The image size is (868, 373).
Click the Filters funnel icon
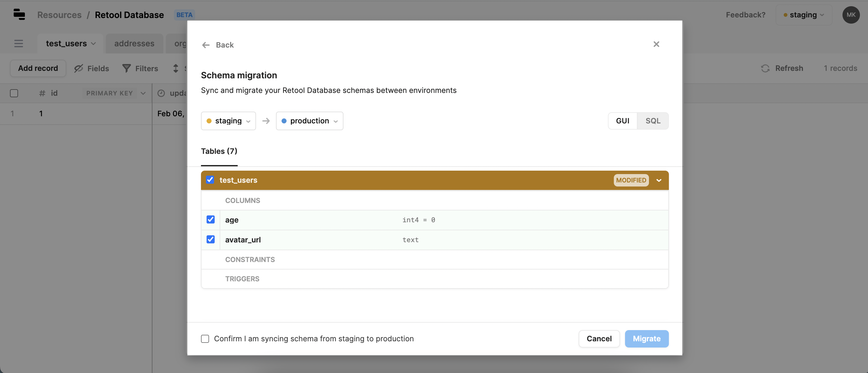click(126, 68)
